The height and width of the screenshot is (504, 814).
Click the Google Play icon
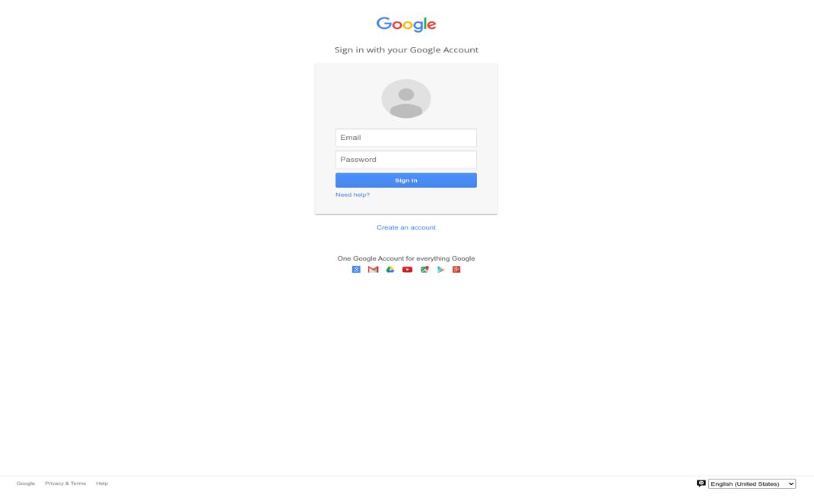pyautogui.click(x=440, y=270)
